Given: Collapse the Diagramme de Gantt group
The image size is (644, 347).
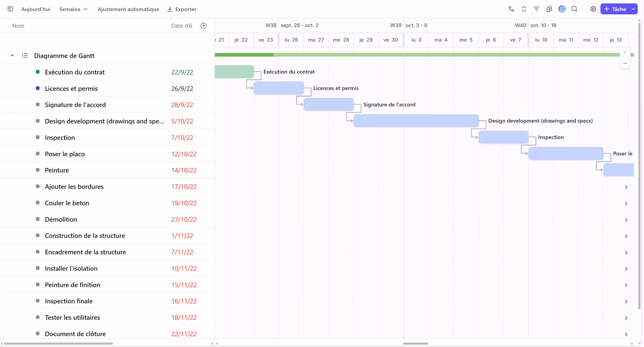Looking at the screenshot, I should tap(12, 56).
